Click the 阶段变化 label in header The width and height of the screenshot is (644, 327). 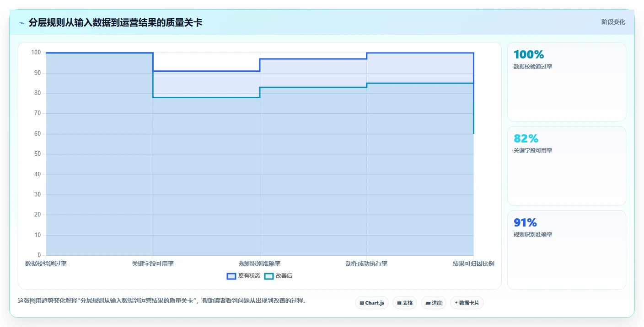coord(613,22)
